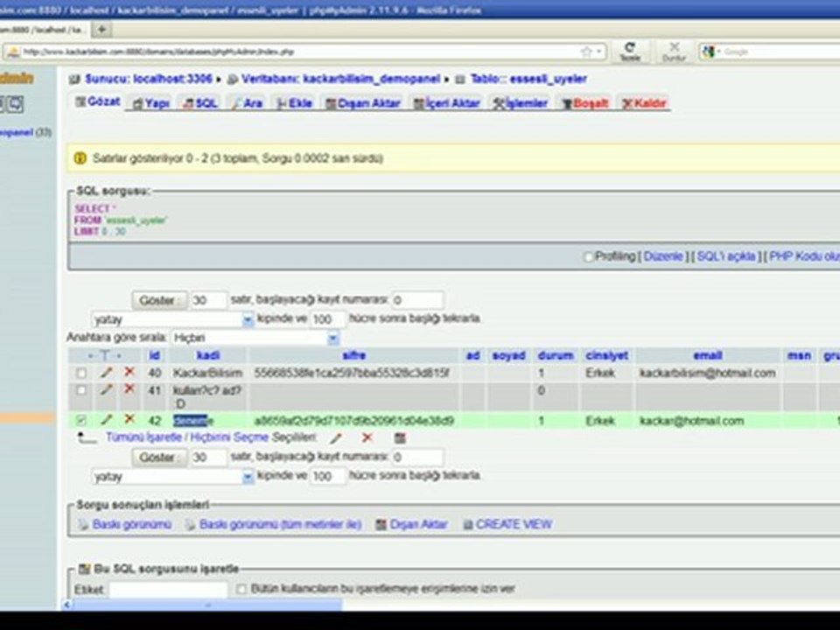The image size is (840, 630).
Task: Open the Dışarı Aktar tab
Action: pos(363,103)
